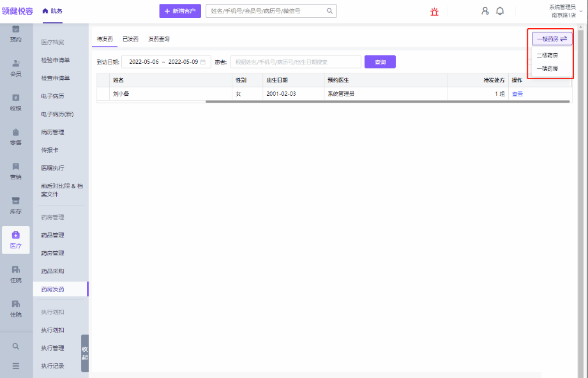This screenshot has height=378, width=588.
Task: Click the 领健悦容 logo
Action: click(17, 11)
